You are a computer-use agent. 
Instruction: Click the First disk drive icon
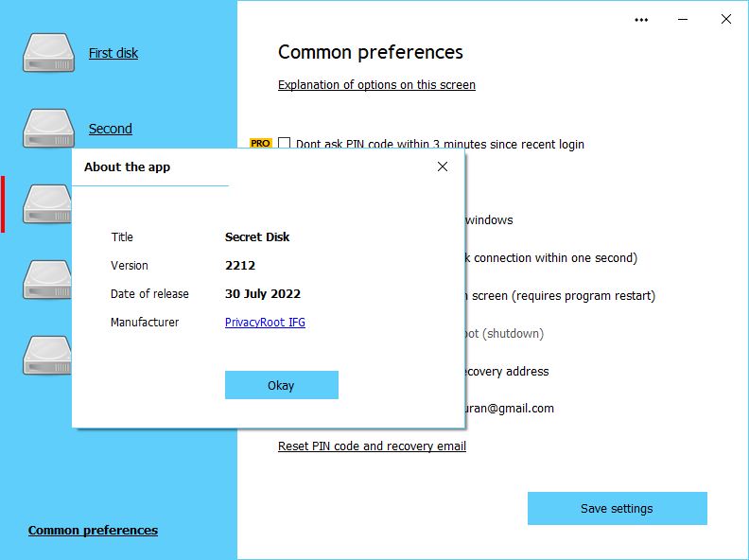48,53
